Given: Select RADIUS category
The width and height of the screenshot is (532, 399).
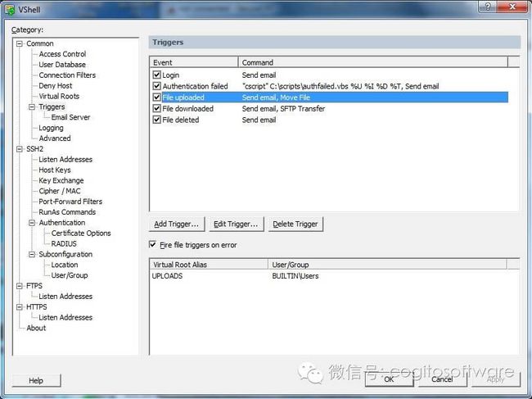Looking at the screenshot, I should (x=64, y=243).
